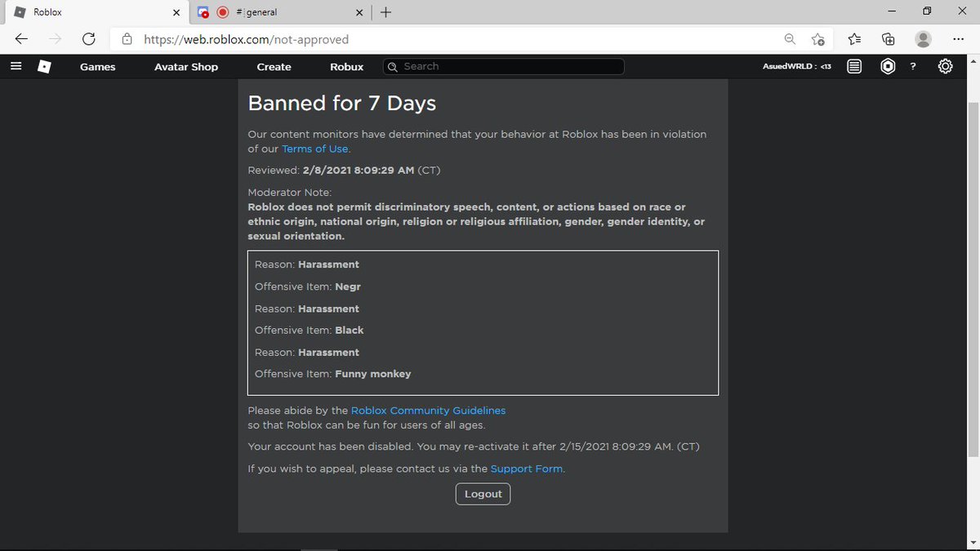This screenshot has width=980, height=551.
Task: Switch to the Roblox browser tab
Action: (97, 12)
